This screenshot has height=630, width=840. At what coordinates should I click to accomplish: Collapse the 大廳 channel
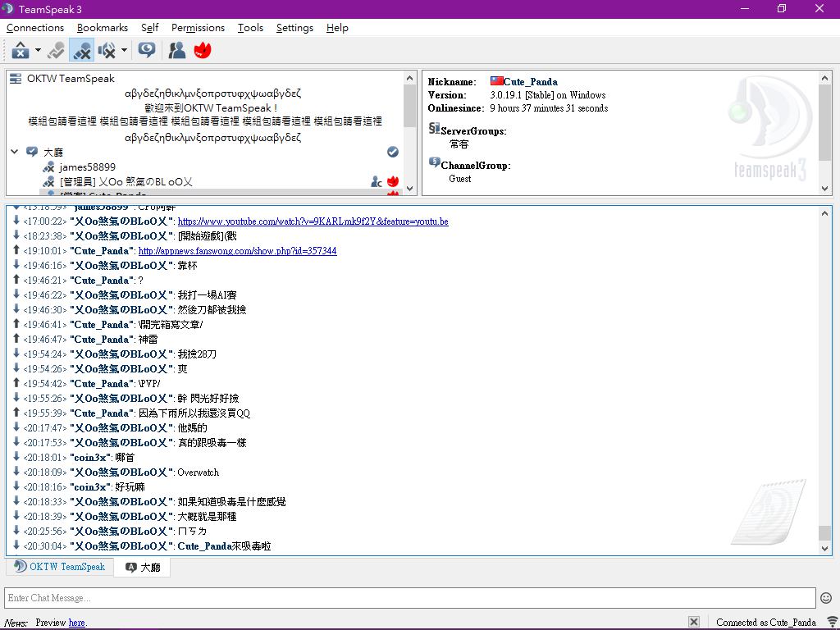click(x=15, y=152)
